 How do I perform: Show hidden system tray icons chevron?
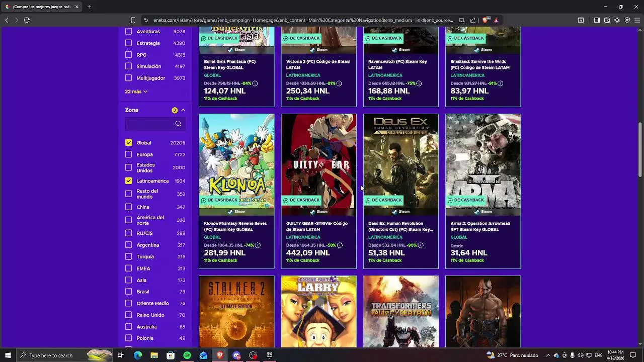(x=548, y=355)
